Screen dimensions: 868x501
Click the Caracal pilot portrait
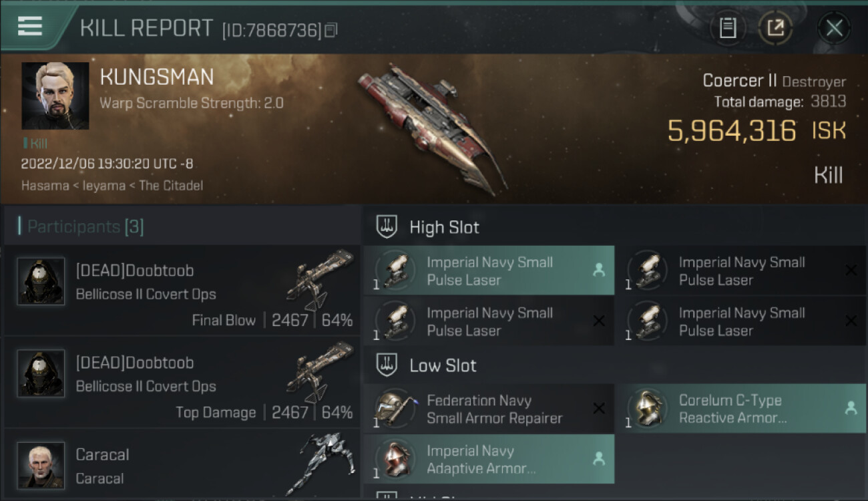41,465
